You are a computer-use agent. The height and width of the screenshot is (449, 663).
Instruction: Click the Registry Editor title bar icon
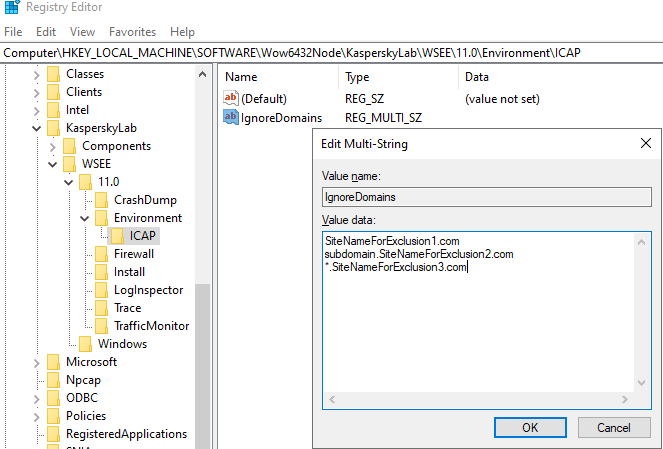[12, 7]
